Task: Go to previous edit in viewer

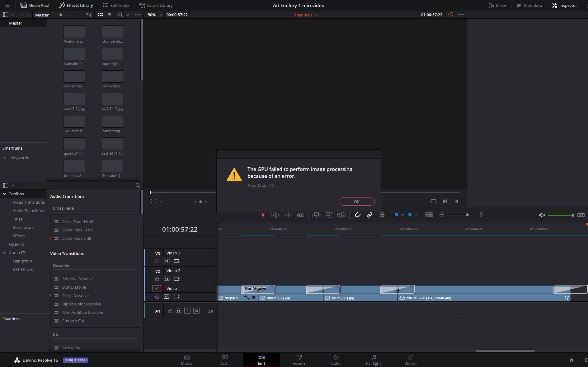Action: click(457, 202)
